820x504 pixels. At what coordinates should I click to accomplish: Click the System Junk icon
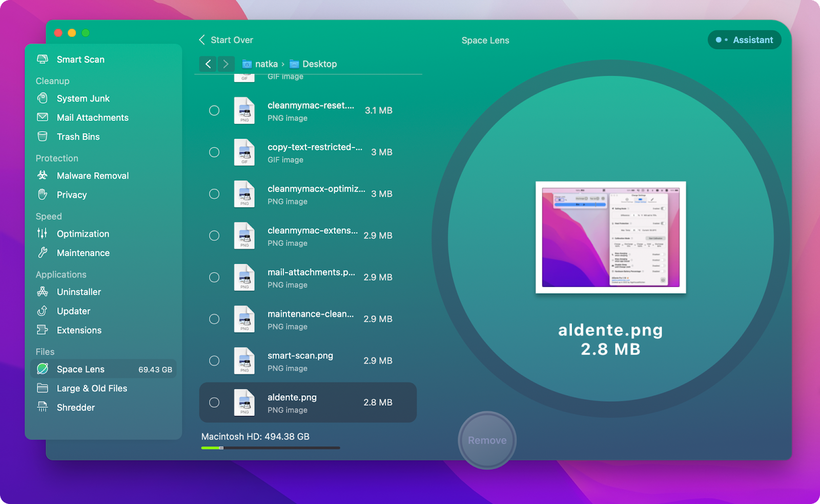[43, 98]
